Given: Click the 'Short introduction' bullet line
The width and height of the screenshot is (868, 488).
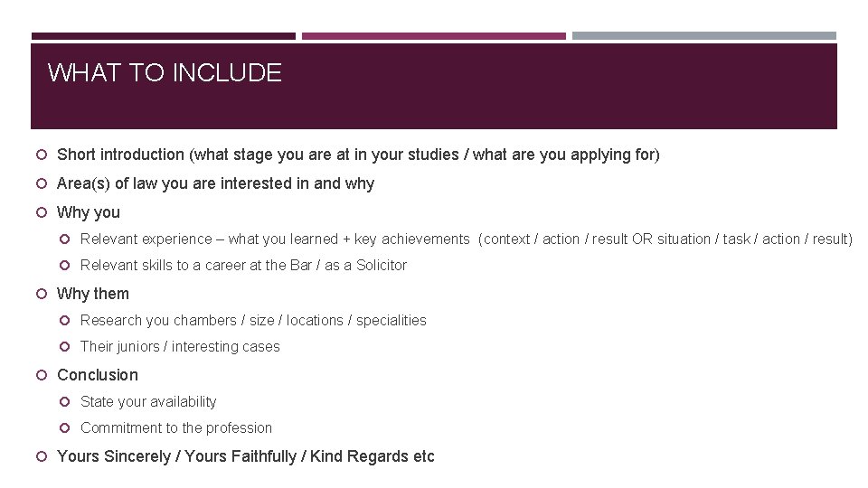Looking at the screenshot, I should coord(358,155).
